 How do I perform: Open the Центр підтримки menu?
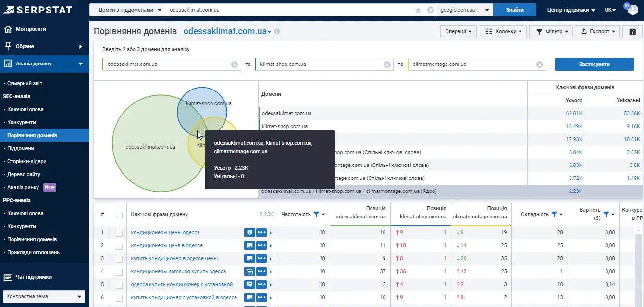571,10
